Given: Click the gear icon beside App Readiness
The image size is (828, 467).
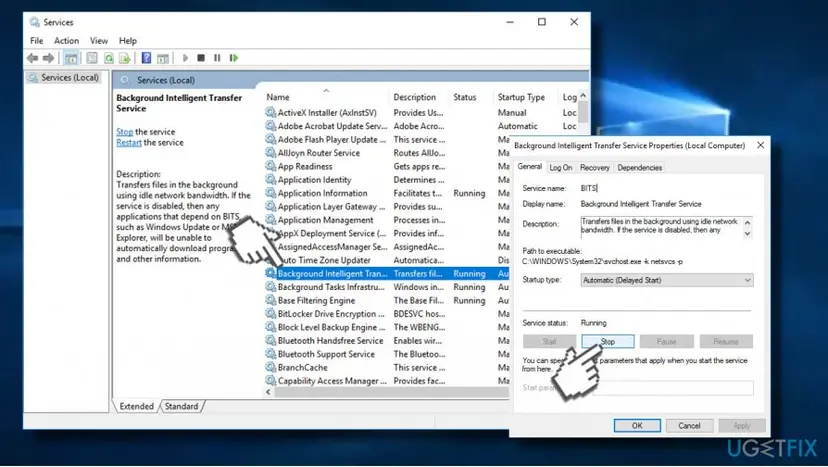Looking at the screenshot, I should (x=270, y=166).
